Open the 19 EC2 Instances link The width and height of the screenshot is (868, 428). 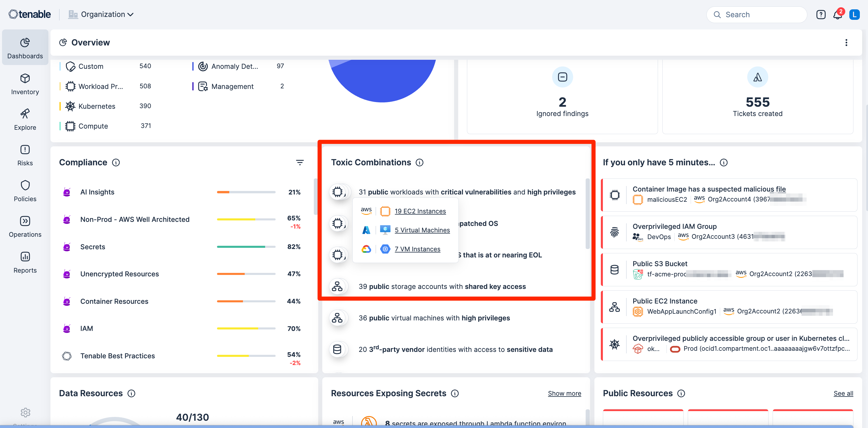tap(420, 211)
